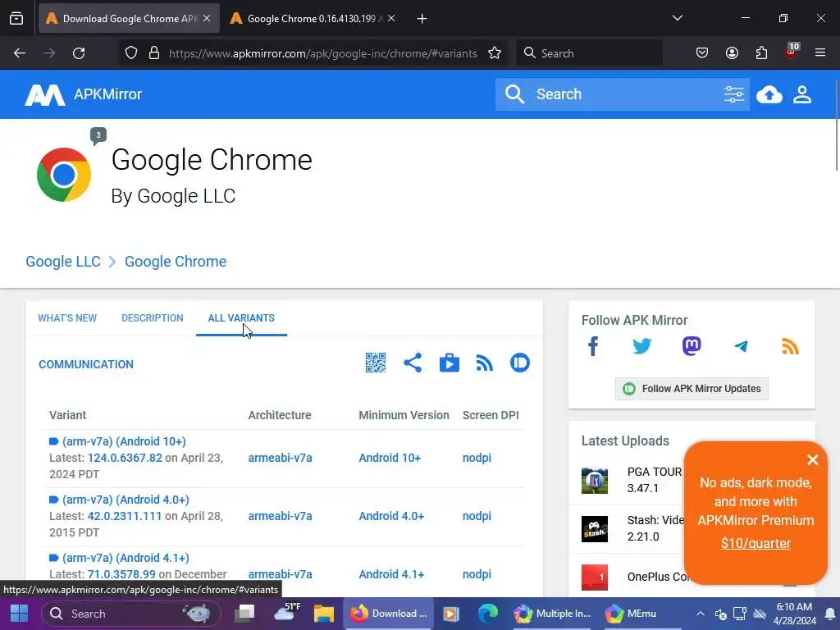
Task: Click the Google Chrome app icon
Action: (x=64, y=175)
